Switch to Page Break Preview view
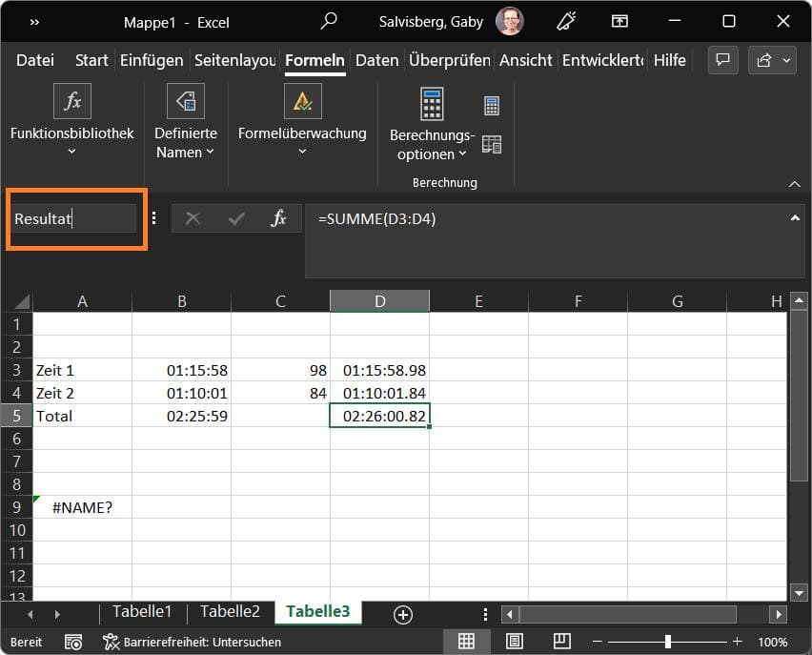The height and width of the screenshot is (655, 812). (561, 642)
